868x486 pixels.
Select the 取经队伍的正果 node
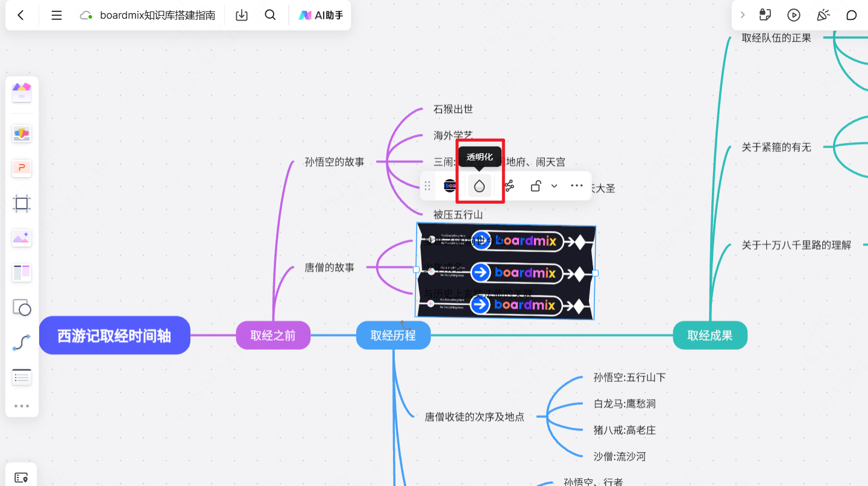pyautogui.click(x=776, y=38)
